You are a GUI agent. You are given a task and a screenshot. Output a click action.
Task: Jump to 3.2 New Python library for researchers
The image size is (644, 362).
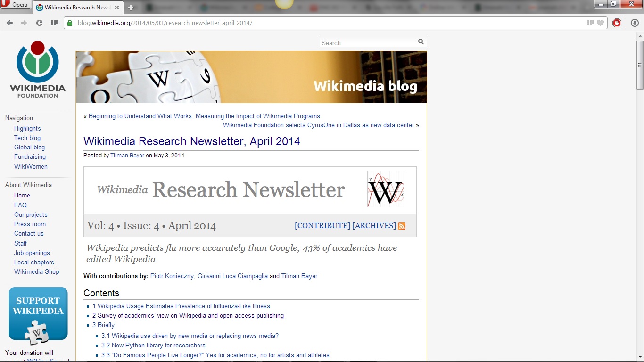coord(153,345)
